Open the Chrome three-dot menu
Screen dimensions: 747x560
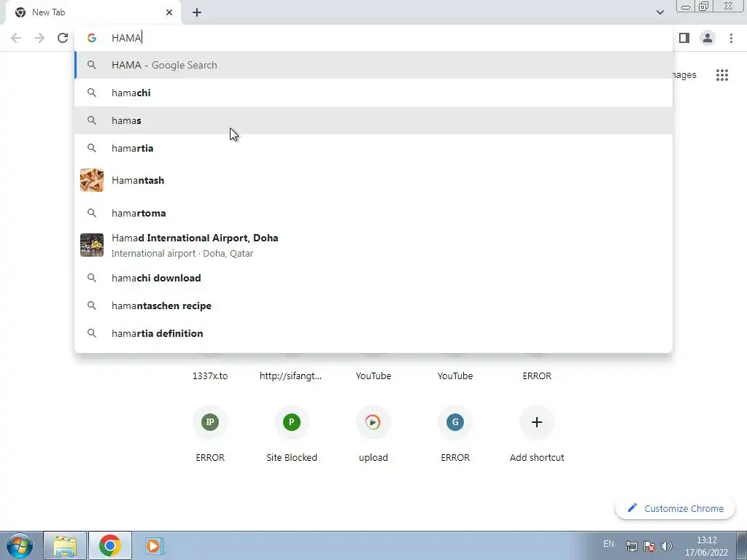731,38
